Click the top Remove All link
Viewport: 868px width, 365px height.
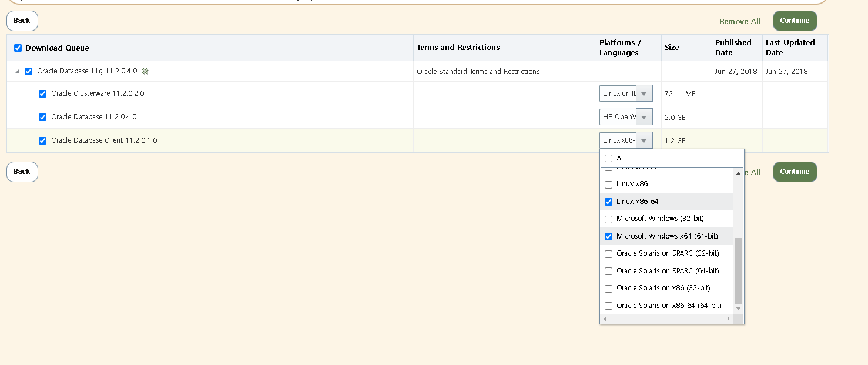[x=740, y=21]
